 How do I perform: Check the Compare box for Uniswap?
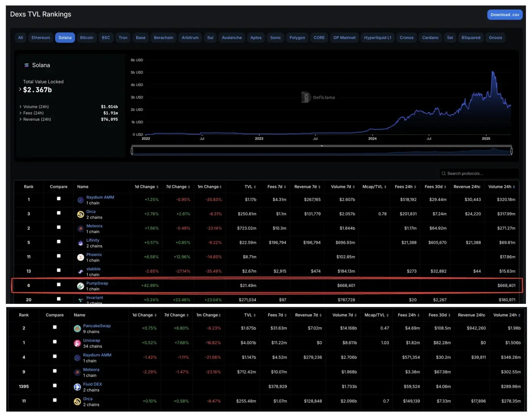tap(54, 342)
